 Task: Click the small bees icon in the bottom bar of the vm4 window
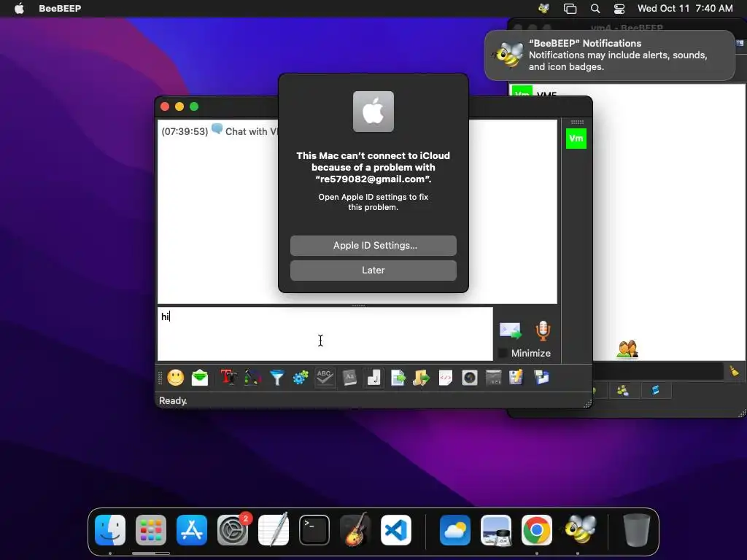pos(623,391)
